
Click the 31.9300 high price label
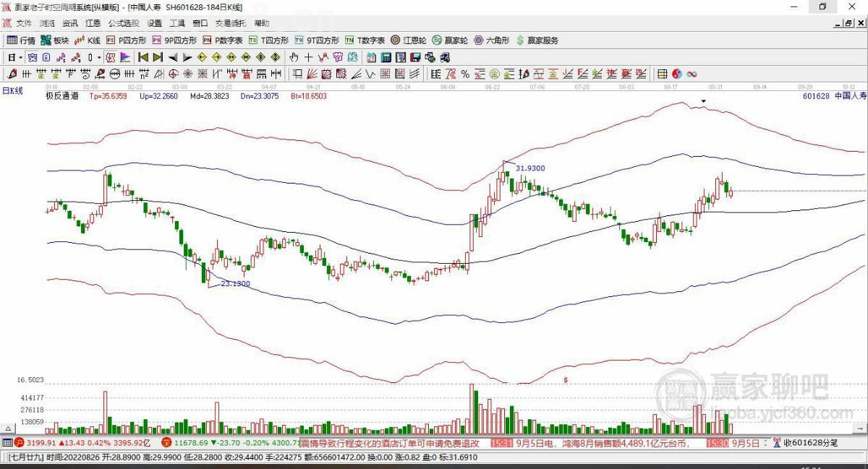[530, 168]
